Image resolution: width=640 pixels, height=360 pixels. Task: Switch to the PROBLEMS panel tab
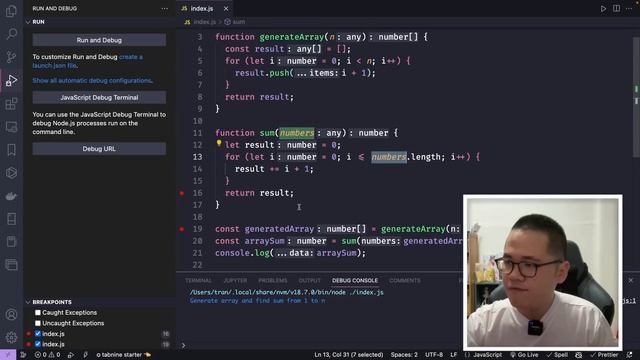(x=273, y=280)
